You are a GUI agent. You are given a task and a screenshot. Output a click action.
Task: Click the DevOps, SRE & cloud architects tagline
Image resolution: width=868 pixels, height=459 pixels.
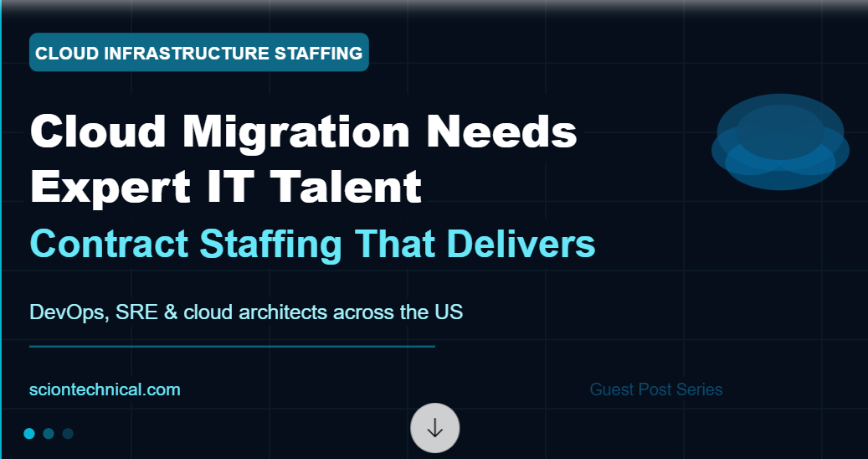[246, 312]
